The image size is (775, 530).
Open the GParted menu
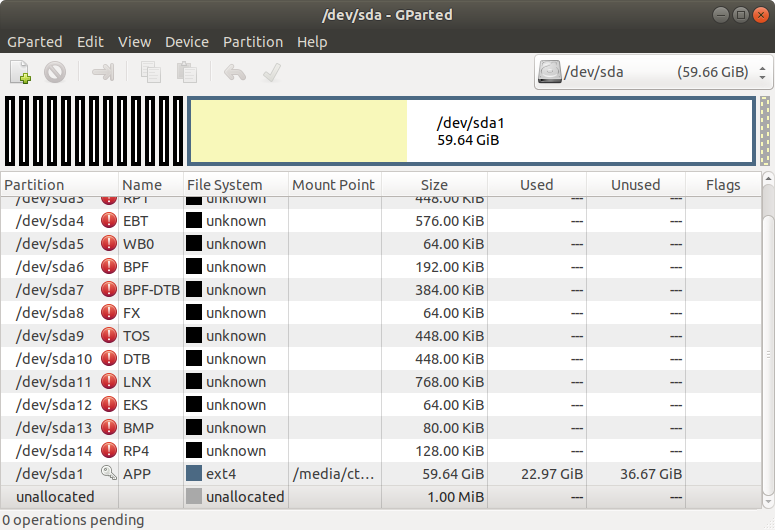tap(35, 42)
